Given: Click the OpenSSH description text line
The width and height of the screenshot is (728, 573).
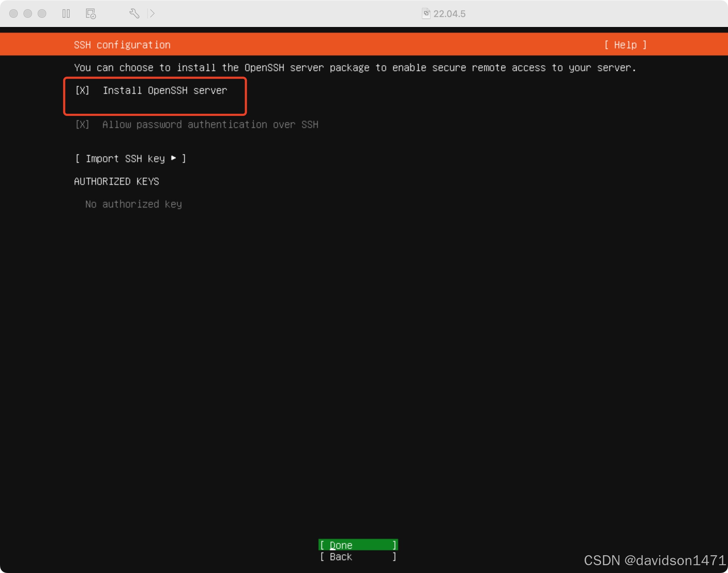Looking at the screenshot, I should [x=355, y=68].
